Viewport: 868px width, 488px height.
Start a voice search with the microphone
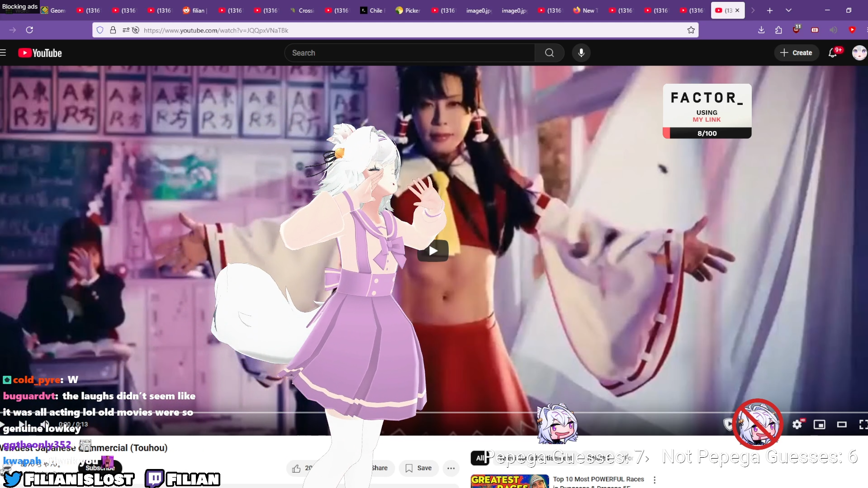point(581,53)
